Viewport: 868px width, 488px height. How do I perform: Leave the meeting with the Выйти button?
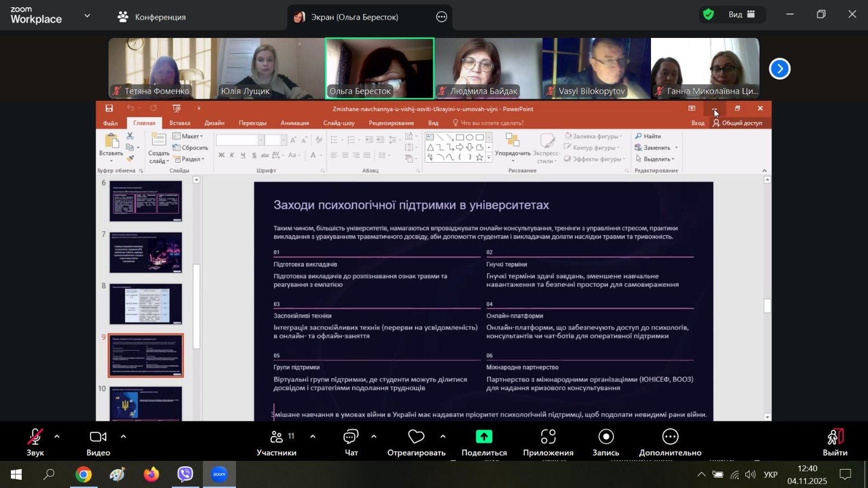tap(835, 442)
